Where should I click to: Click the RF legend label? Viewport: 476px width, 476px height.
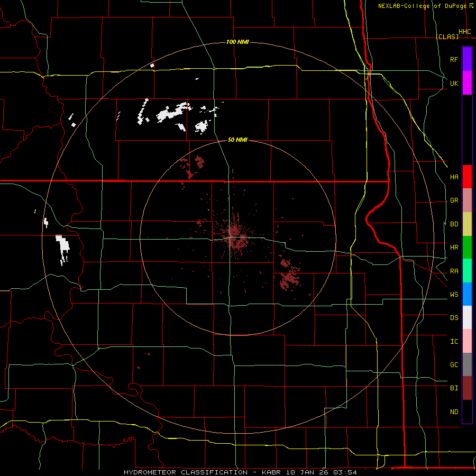[454, 59]
